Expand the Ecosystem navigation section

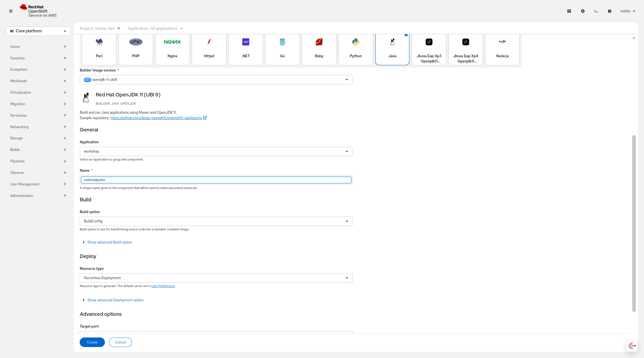(38, 70)
